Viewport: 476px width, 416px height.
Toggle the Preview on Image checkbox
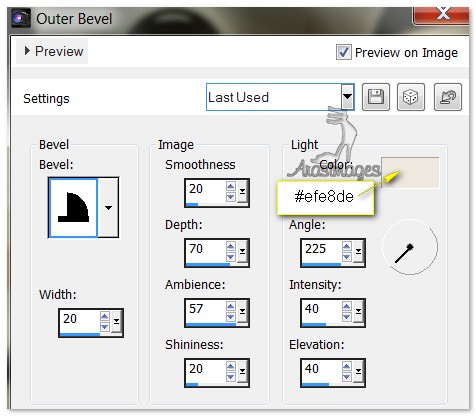pos(343,52)
